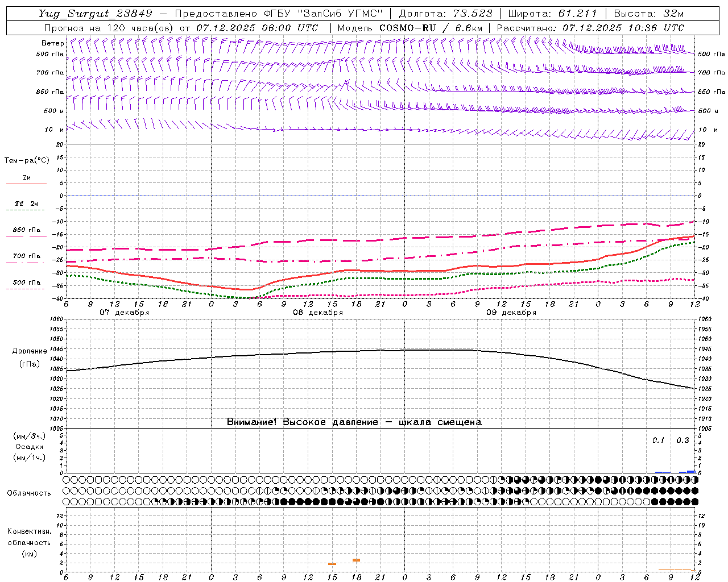This screenshot has width=728, height=582.
Task: Click the 10 м wind level label on left
Action: tap(55, 130)
